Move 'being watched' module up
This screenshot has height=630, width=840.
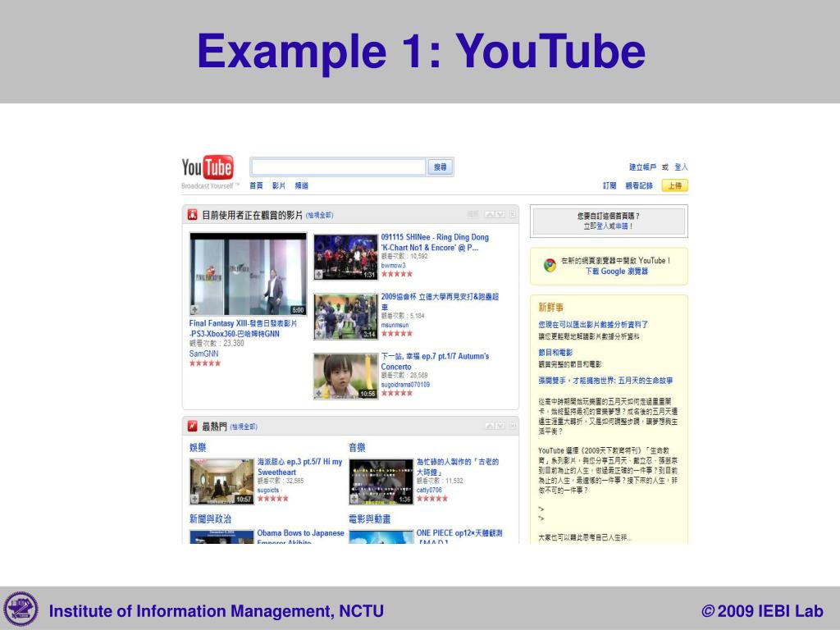(490, 214)
